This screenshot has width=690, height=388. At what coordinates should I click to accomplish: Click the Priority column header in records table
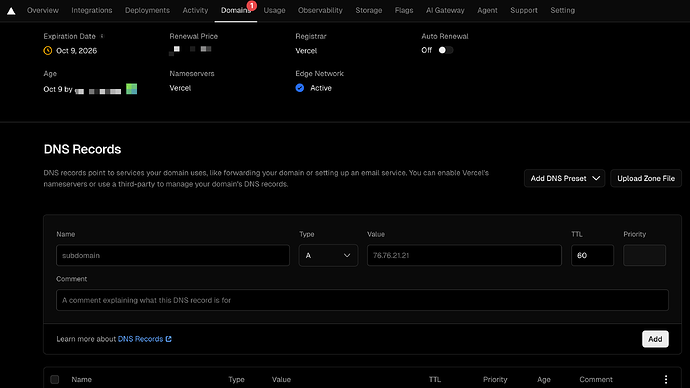click(495, 379)
